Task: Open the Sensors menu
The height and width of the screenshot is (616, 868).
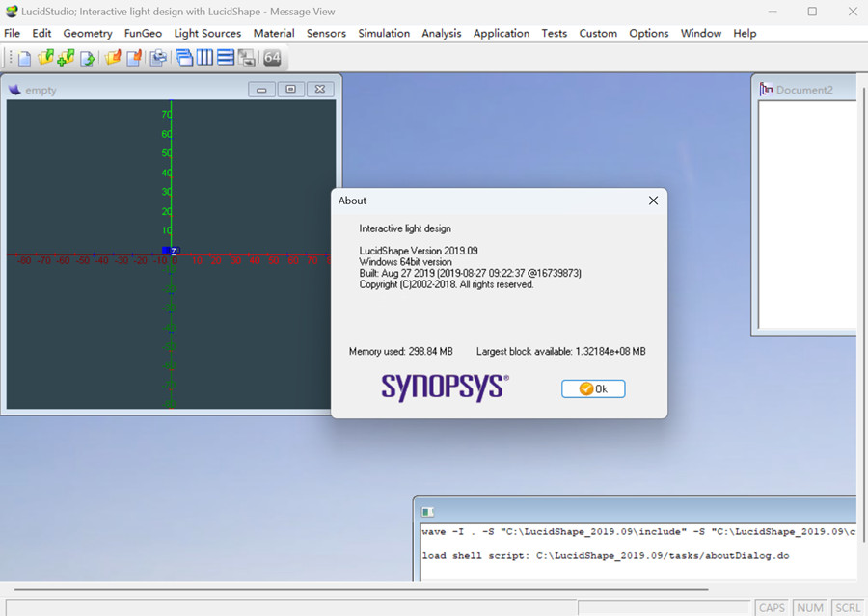Action: pos(326,33)
